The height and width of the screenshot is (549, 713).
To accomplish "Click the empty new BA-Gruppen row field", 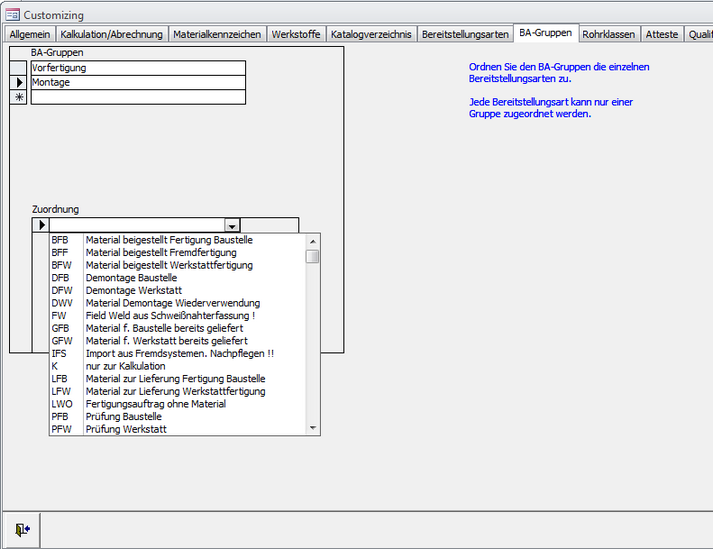I will click(x=137, y=98).
